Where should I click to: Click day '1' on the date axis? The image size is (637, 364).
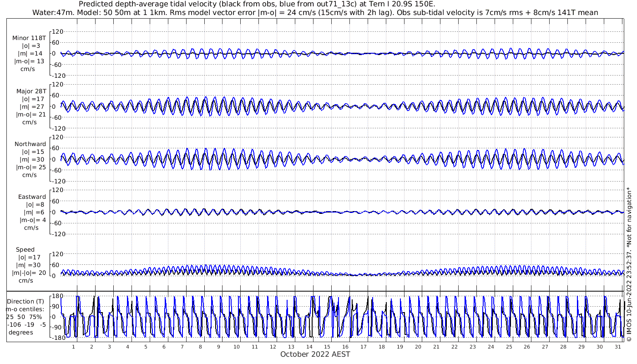73,347
